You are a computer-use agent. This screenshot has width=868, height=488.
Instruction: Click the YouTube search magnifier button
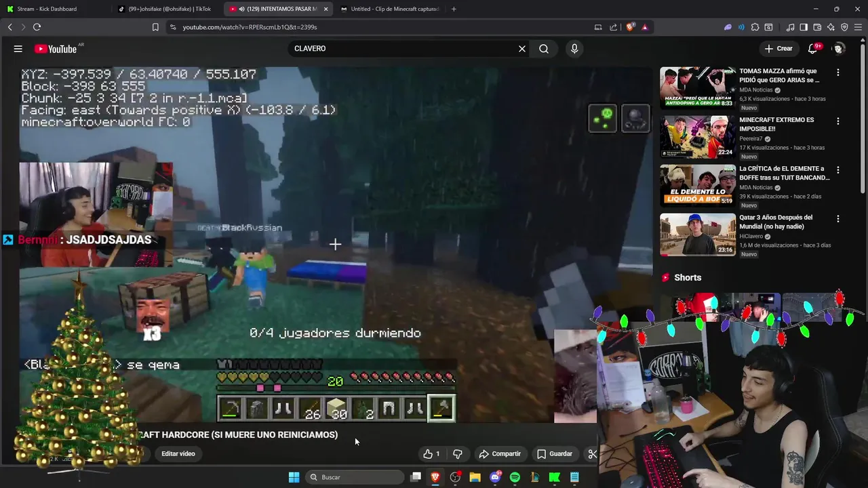(544, 49)
